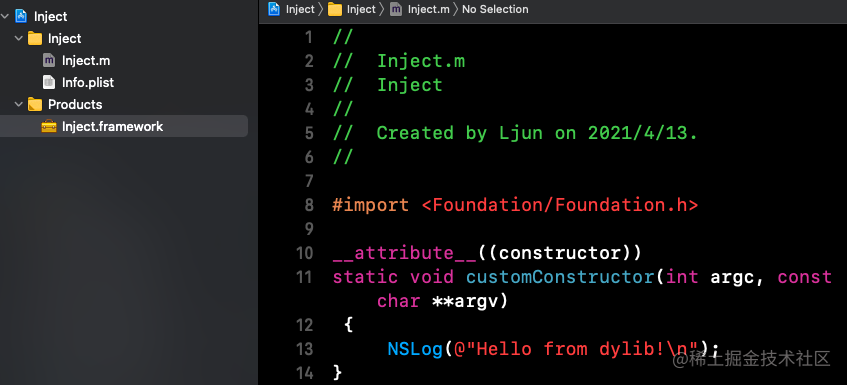This screenshot has width=847, height=385.
Task: Click the Inject.framework toolbox icon
Action: click(x=49, y=126)
